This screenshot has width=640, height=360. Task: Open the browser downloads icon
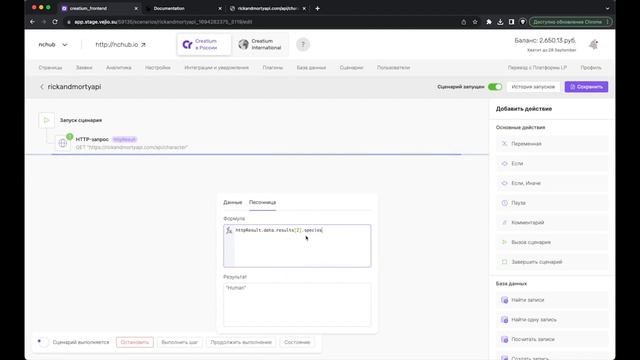pos(500,22)
